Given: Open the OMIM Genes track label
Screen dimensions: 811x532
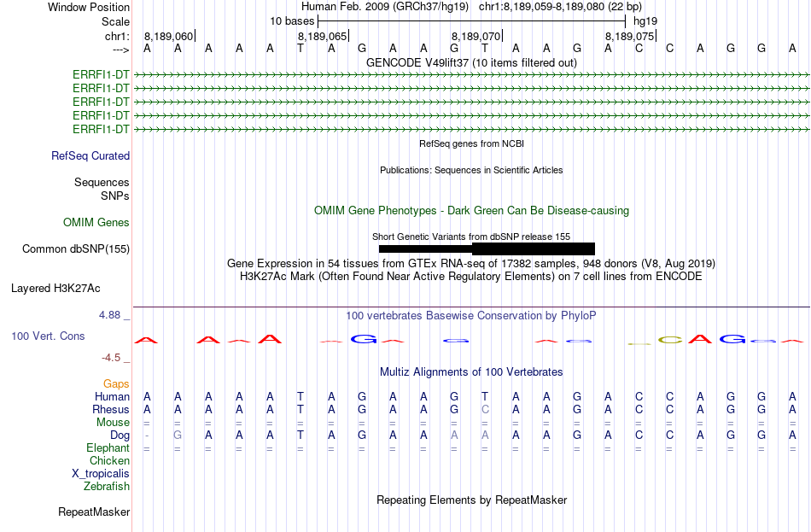Looking at the screenshot, I should click(96, 223).
